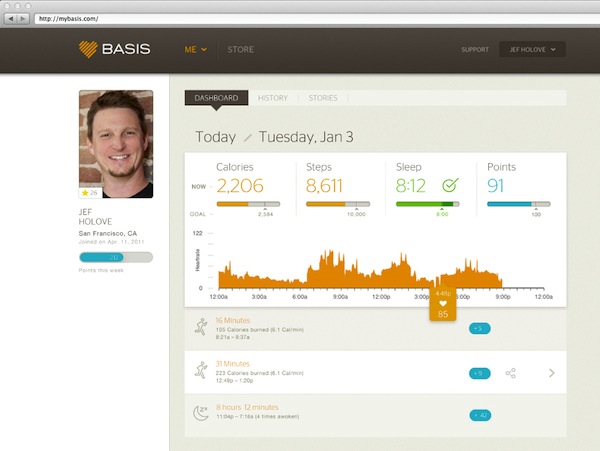Click the Points value 91
This screenshot has width=600, height=451.
(496, 186)
